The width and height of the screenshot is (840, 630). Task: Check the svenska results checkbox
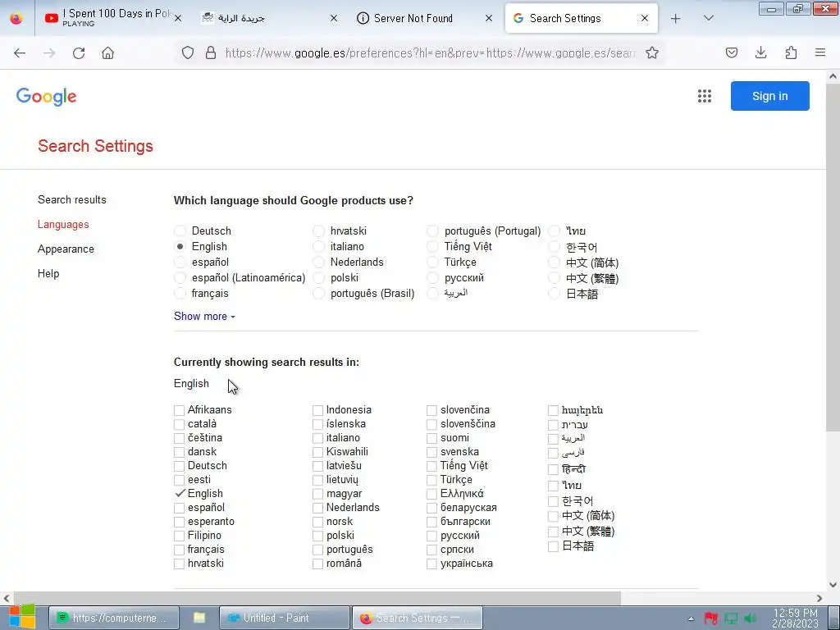(431, 452)
